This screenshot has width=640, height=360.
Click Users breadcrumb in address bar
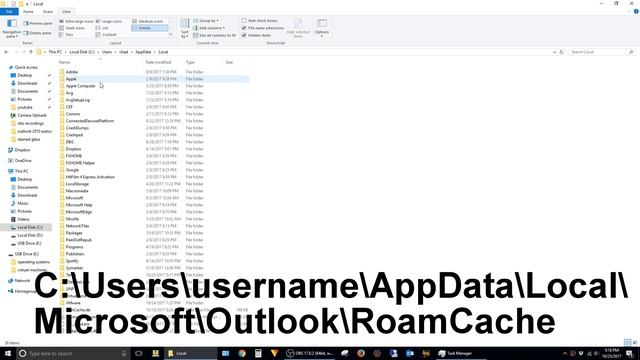tap(107, 52)
